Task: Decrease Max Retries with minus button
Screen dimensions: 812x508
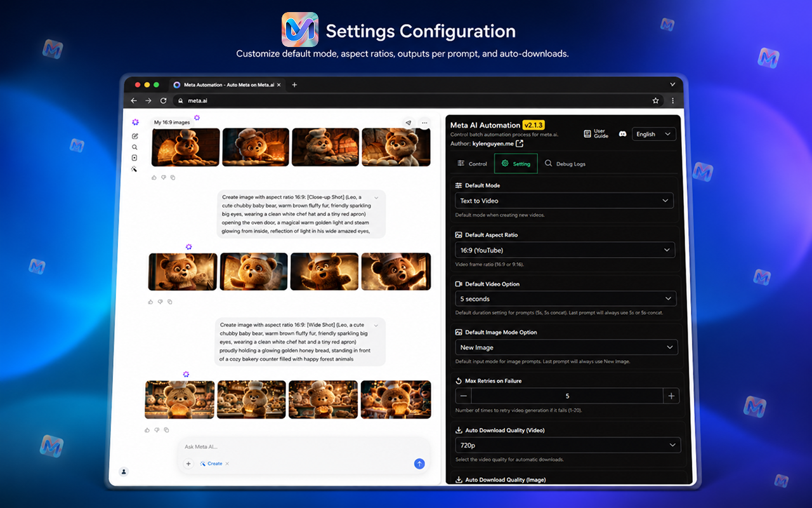Action: (464, 396)
